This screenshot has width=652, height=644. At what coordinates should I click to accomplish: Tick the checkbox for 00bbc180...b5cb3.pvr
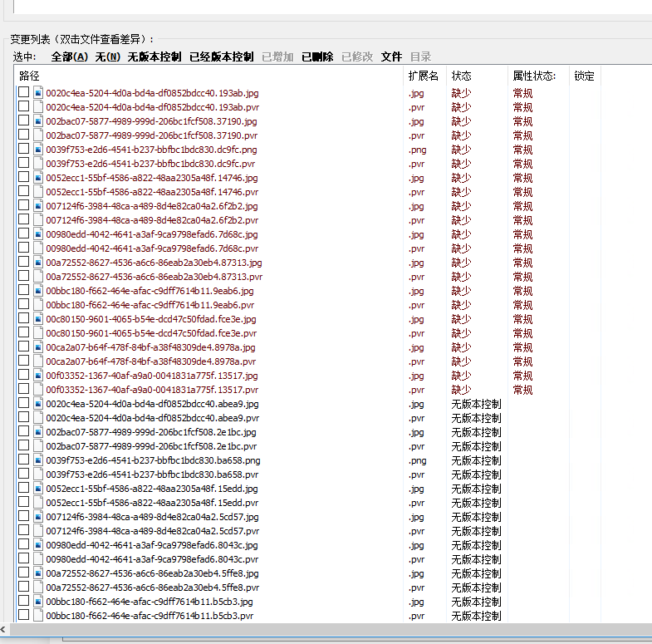(x=24, y=614)
